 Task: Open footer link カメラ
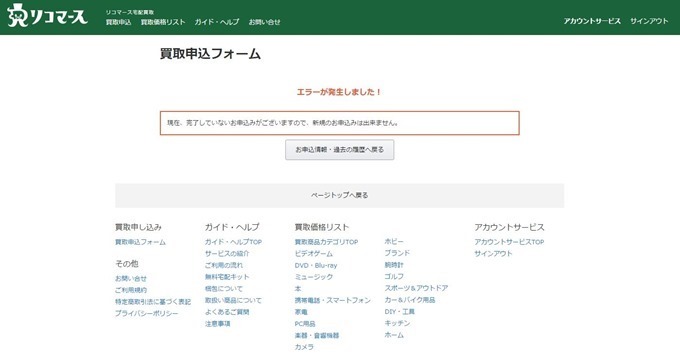click(304, 347)
